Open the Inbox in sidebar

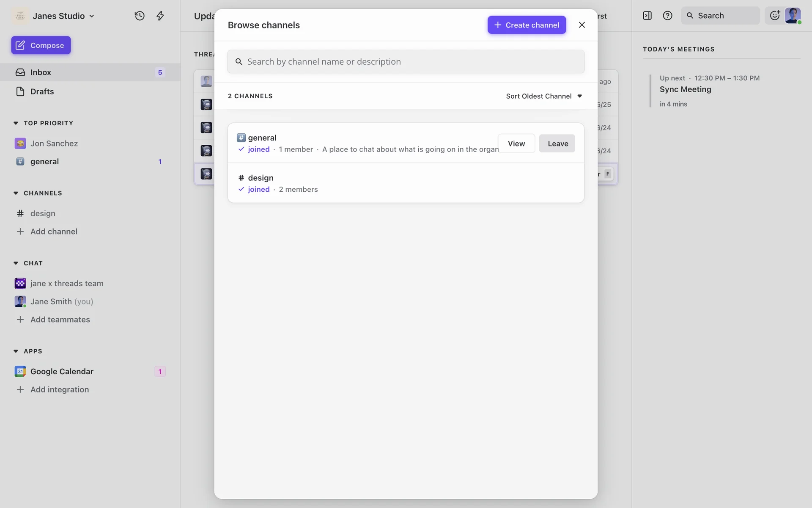(x=41, y=72)
